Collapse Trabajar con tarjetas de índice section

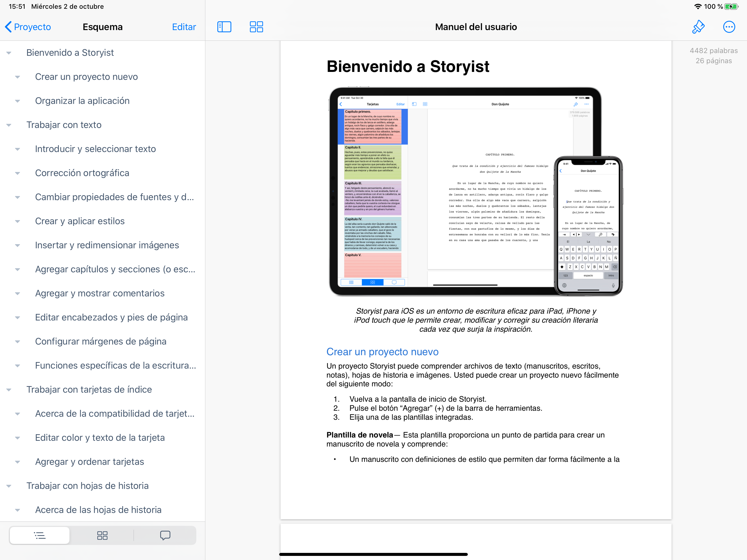point(9,390)
